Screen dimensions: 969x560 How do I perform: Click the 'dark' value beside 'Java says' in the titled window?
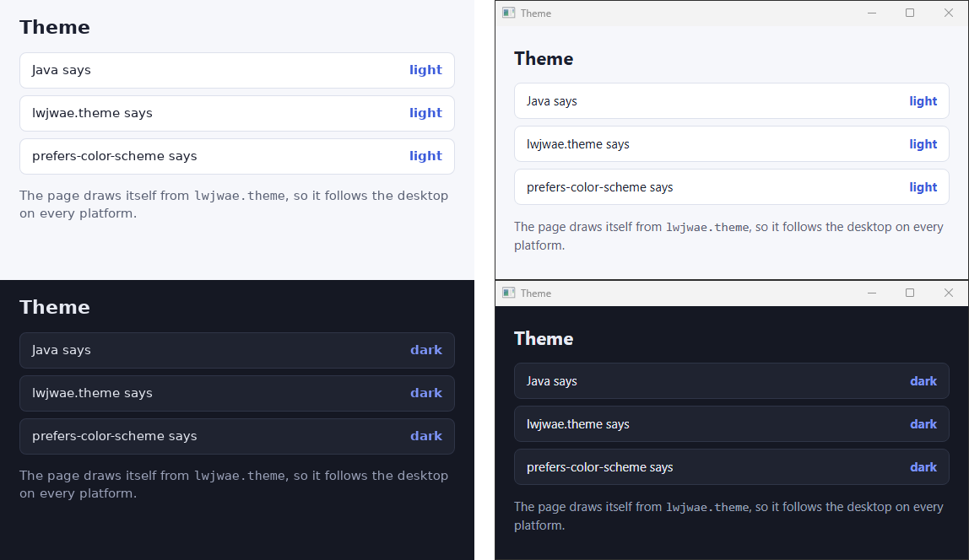click(923, 381)
